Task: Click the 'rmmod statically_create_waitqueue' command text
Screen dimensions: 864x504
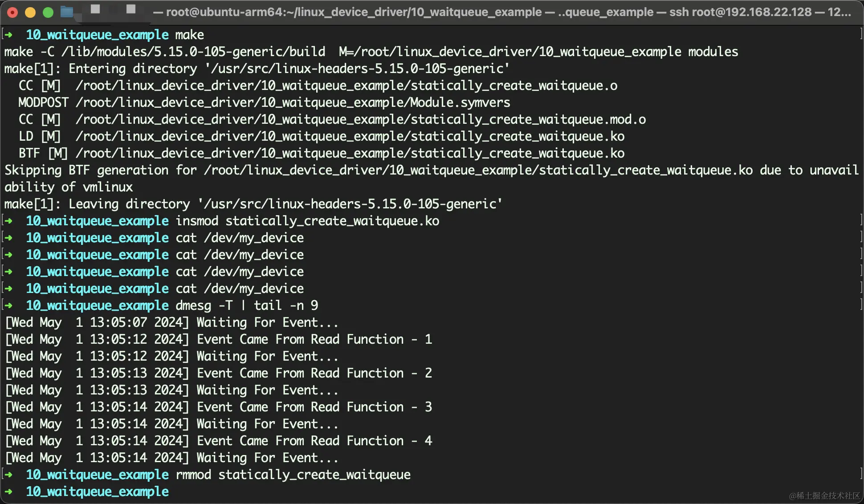Action: pos(293,475)
